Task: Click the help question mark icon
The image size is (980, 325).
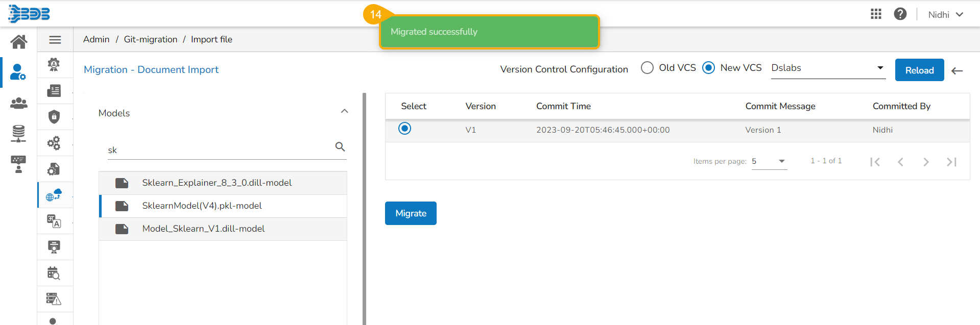Action: [900, 14]
